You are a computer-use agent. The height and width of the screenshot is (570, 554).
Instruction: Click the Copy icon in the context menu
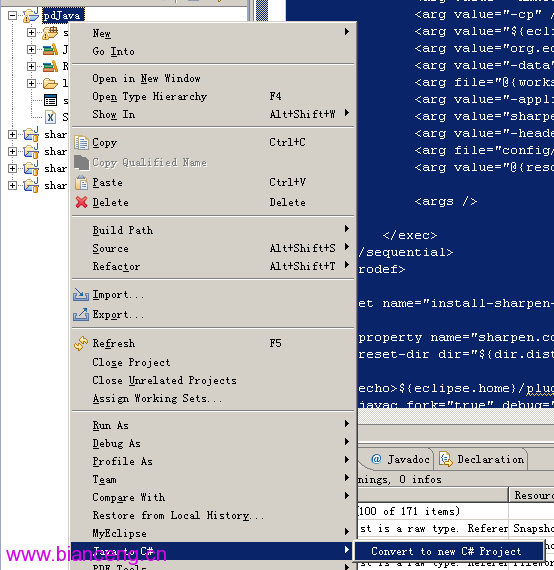click(81, 142)
